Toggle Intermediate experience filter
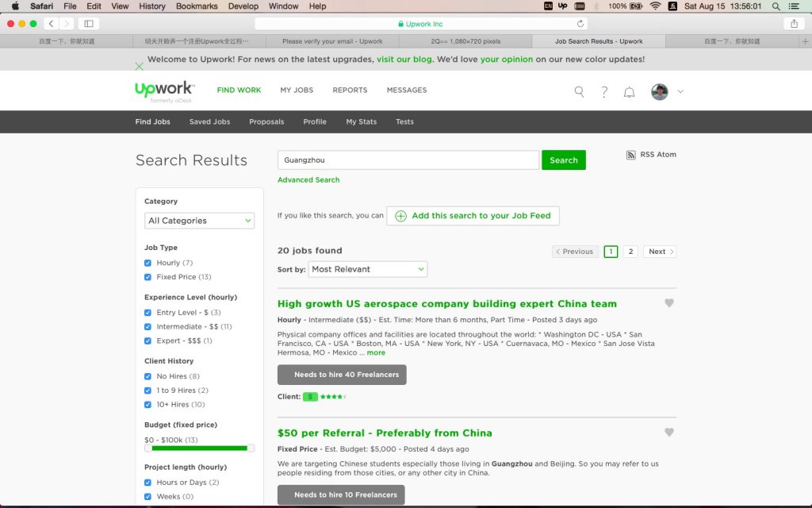The image size is (812, 508). click(x=147, y=326)
